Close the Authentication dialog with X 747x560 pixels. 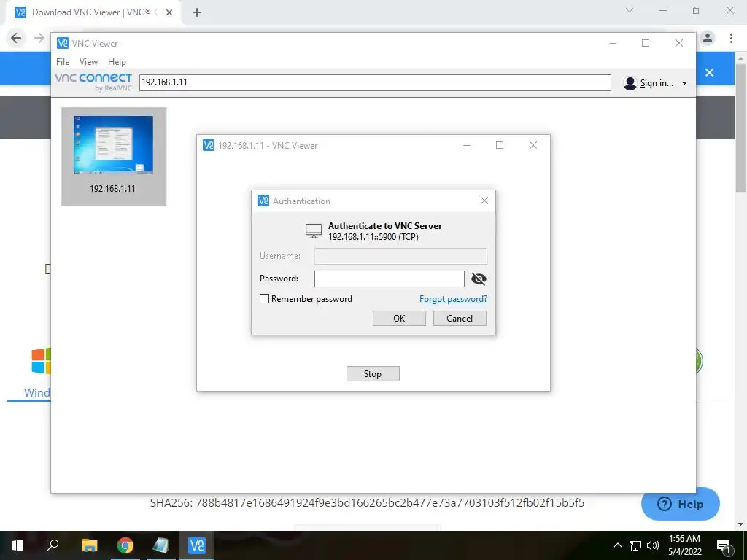point(484,201)
